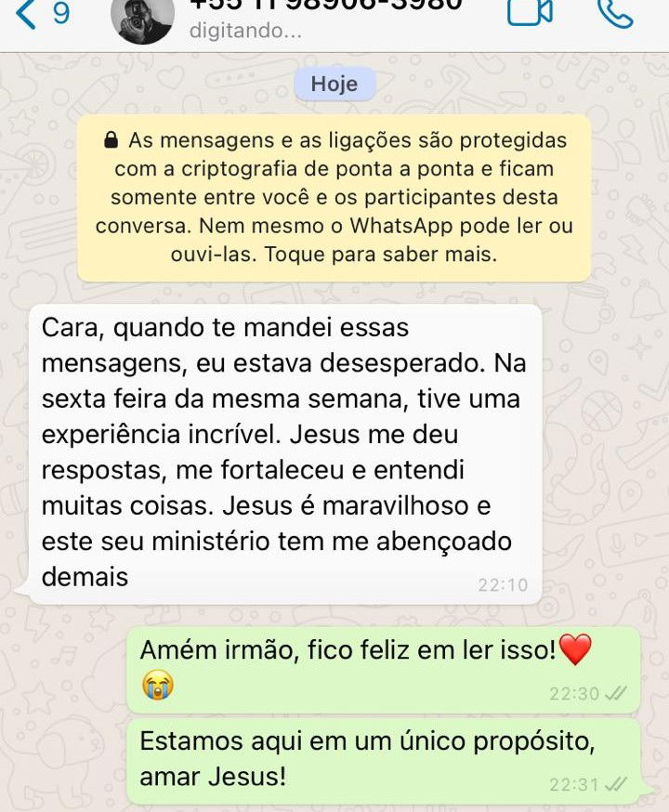
Task: Tap the read receipt checkmarks at 22:30
Action: tap(616, 693)
